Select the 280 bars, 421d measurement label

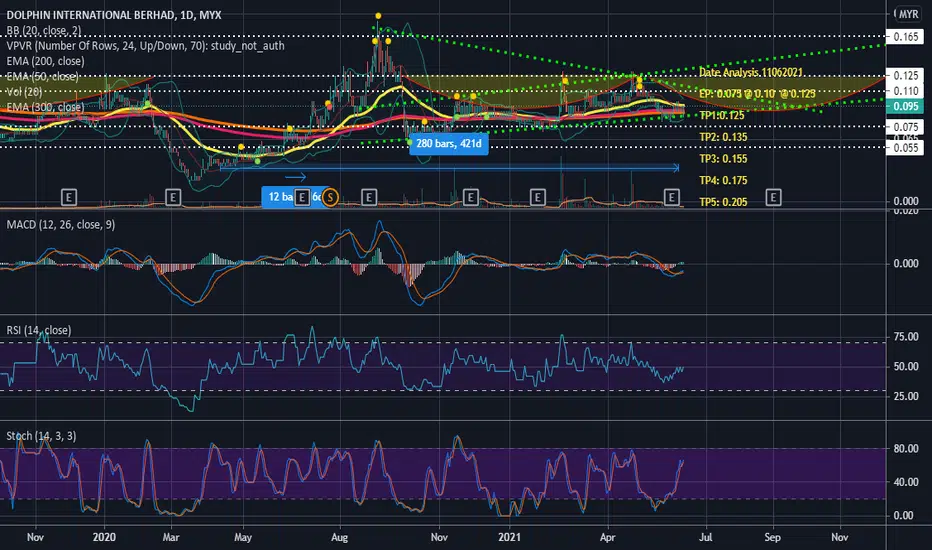[449, 143]
